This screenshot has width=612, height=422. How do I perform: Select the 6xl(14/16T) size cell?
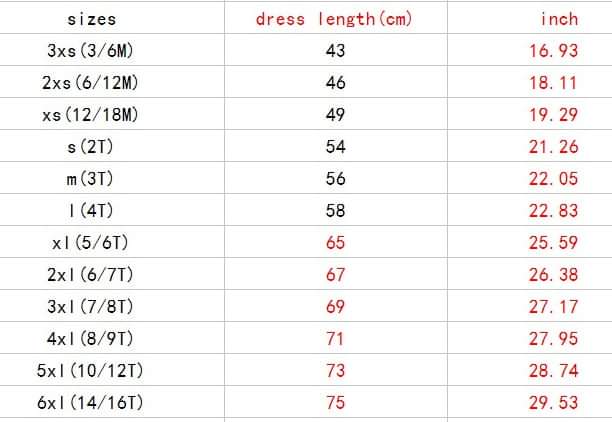pyautogui.click(x=92, y=402)
